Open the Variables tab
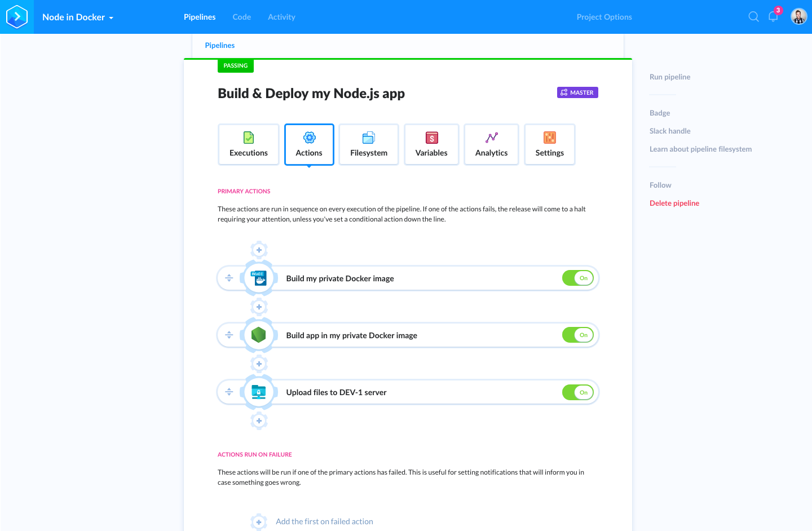812x531 pixels. point(431,144)
